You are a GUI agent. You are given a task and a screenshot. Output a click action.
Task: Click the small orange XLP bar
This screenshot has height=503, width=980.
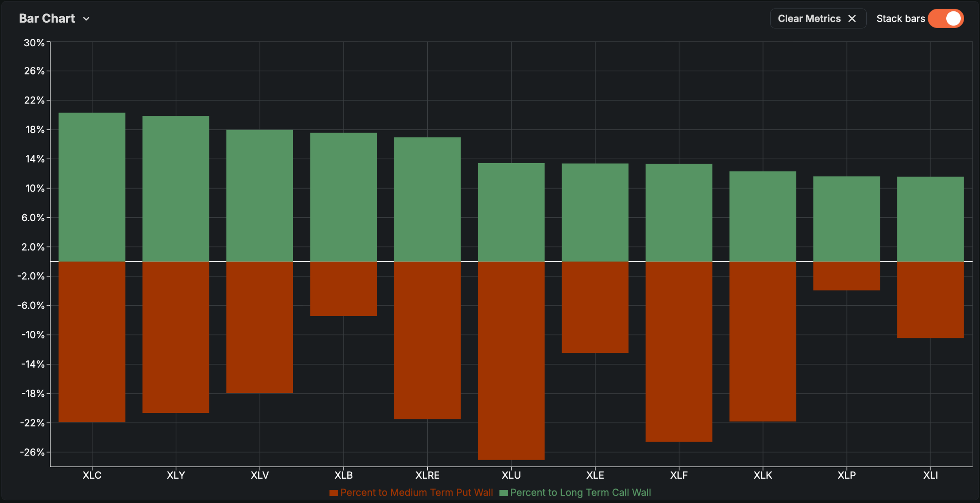846,276
